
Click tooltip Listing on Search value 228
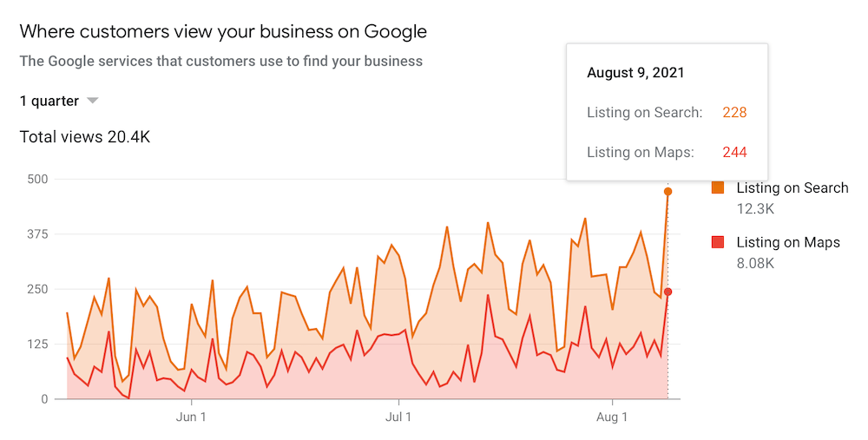tap(734, 112)
